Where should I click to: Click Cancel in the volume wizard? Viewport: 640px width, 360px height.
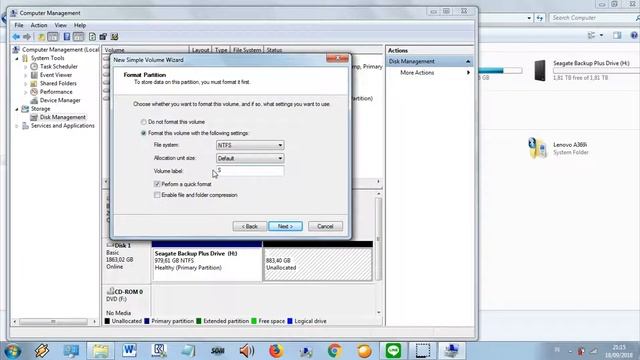[325, 226]
